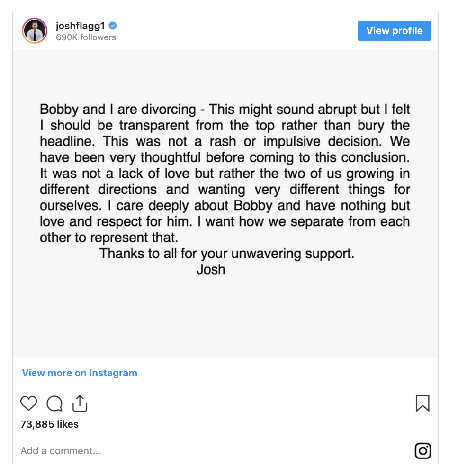Screen dimensions: 449x476
Task: Open the joshflagg1 profile avatar
Action: tap(35, 31)
